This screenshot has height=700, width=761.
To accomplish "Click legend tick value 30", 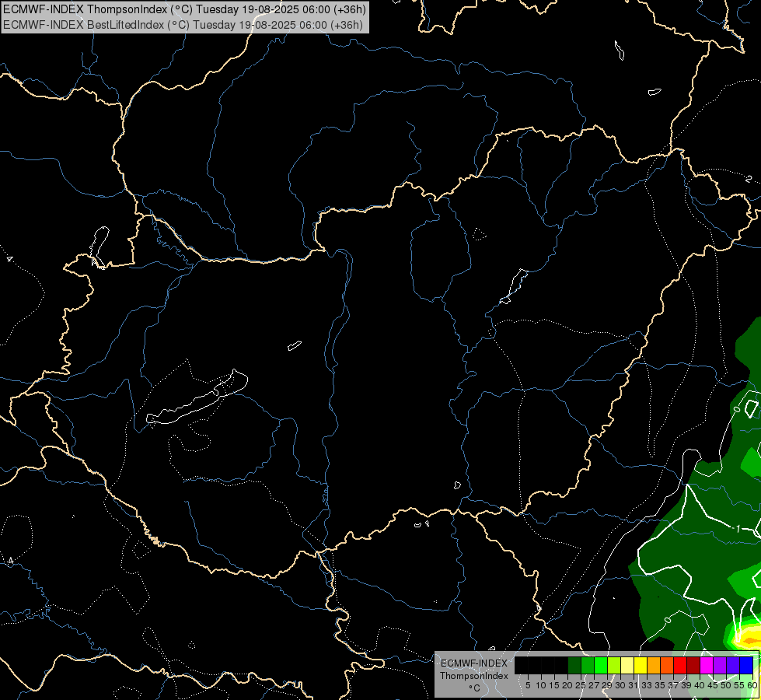I will coord(621,685).
